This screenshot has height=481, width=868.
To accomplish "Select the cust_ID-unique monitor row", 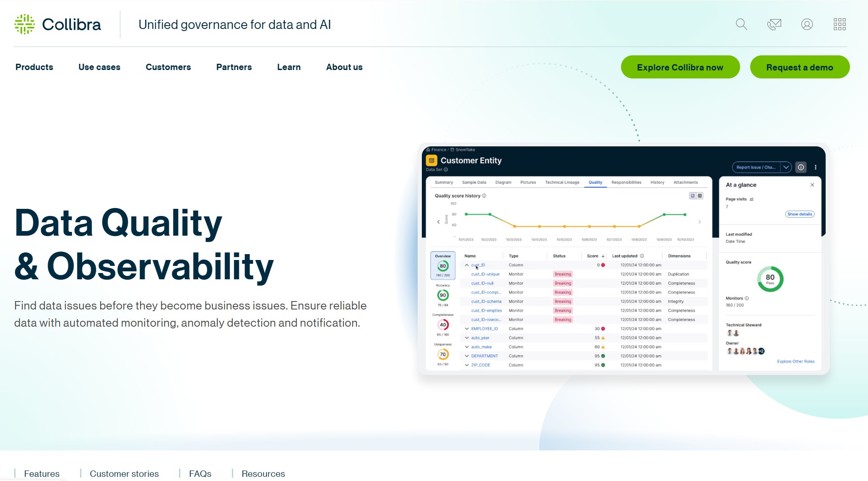I will click(x=485, y=274).
